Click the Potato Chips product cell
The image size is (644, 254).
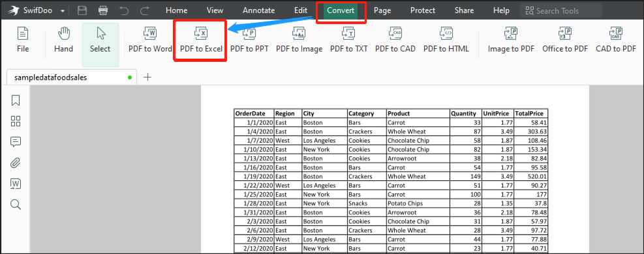pyautogui.click(x=418, y=203)
